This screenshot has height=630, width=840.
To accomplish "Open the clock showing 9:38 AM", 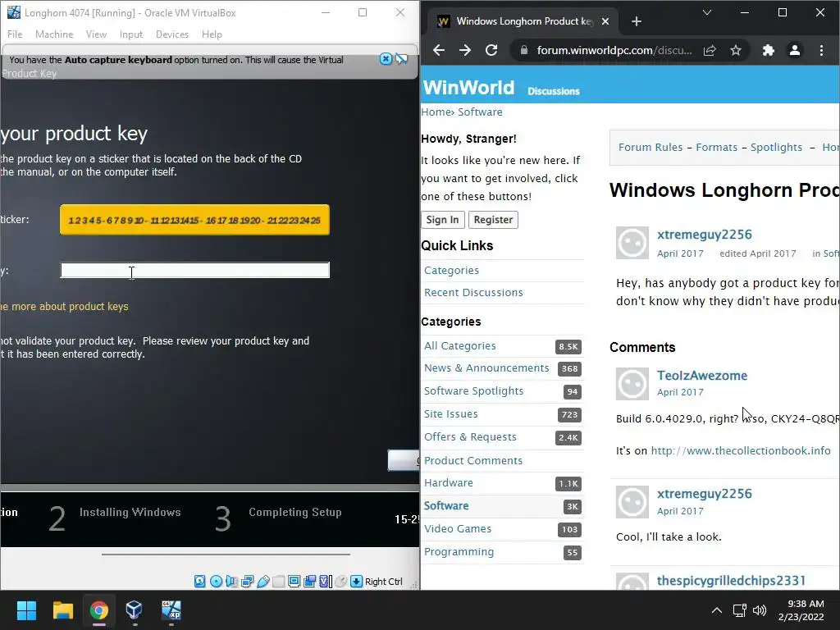I will point(801,610).
